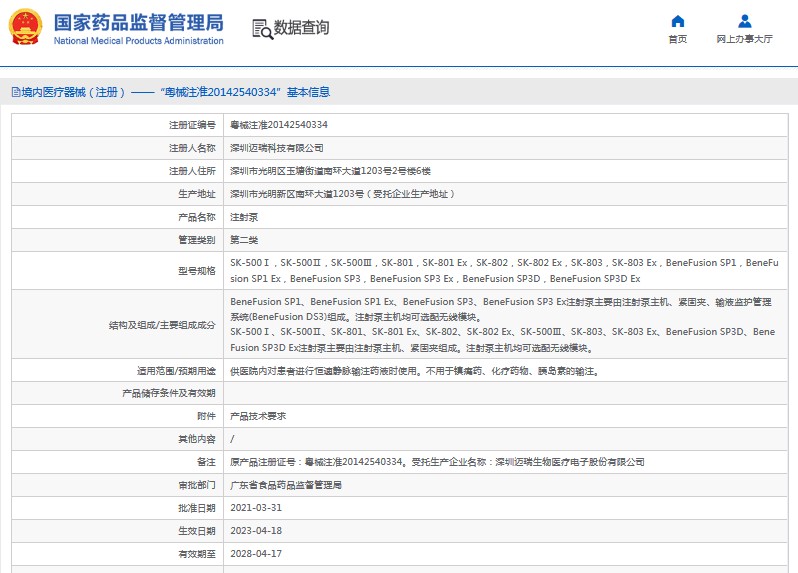Click the 数据查询 magnifier document icon

pyautogui.click(x=262, y=29)
